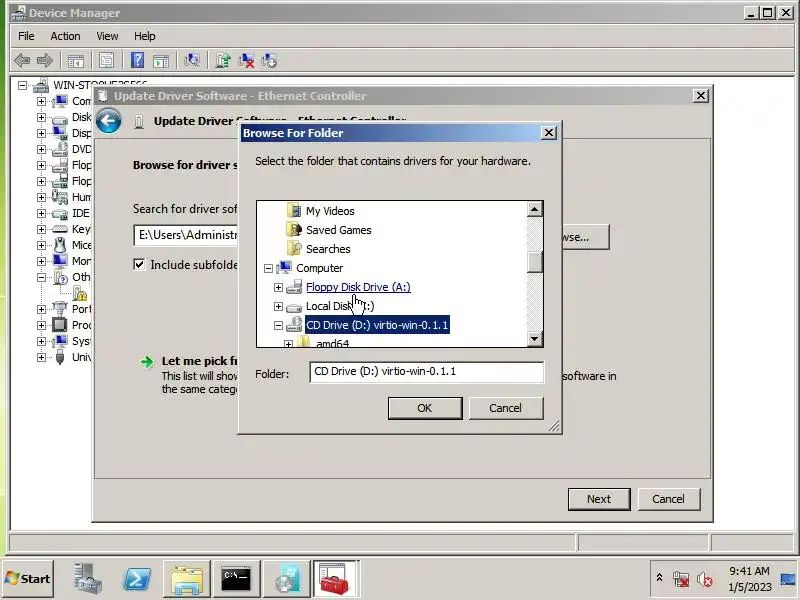
Task: Collapse the WIN-ST root computer node
Action: point(22,85)
